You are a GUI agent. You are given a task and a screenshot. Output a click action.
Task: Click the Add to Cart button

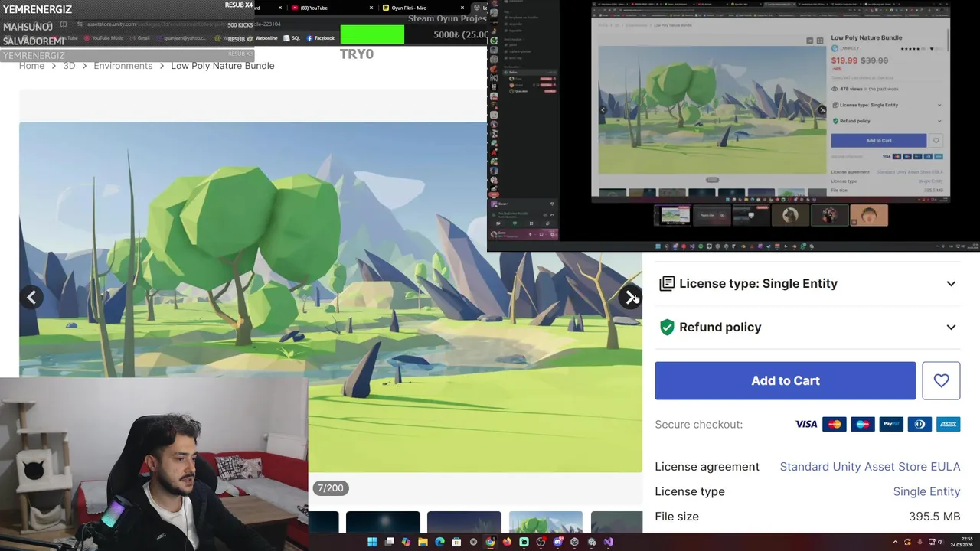point(785,380)
